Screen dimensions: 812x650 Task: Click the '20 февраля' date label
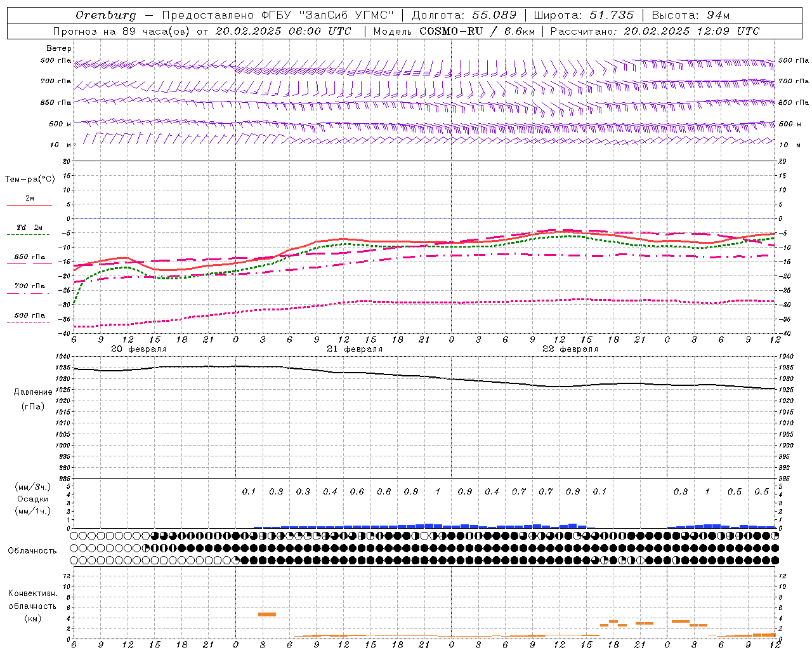pos(138,349)
